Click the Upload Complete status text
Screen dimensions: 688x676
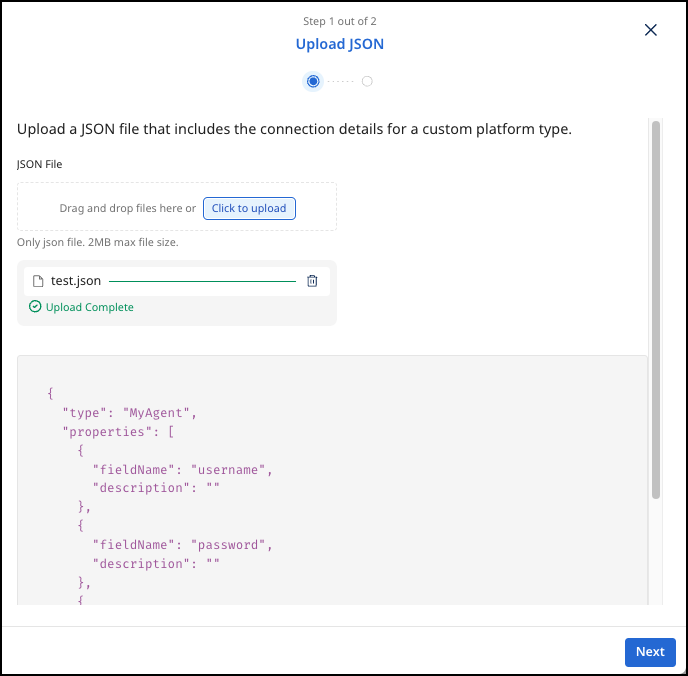[90, 307]
